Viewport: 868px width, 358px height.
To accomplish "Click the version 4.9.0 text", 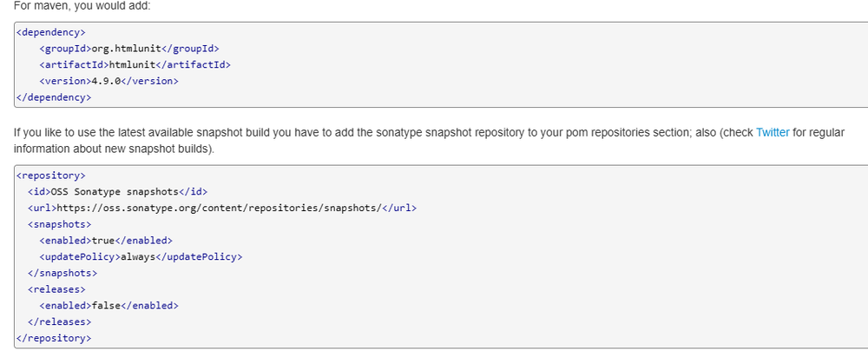I will tap(106, 81).
